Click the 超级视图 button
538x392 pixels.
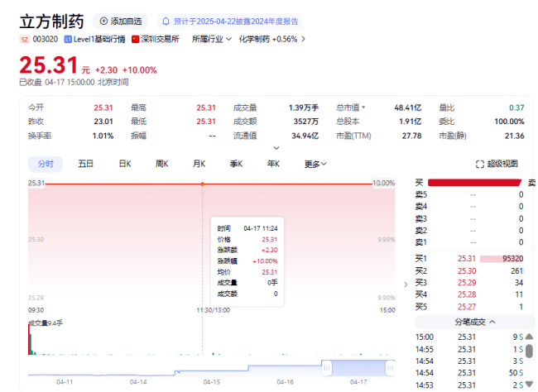[497, 165]
